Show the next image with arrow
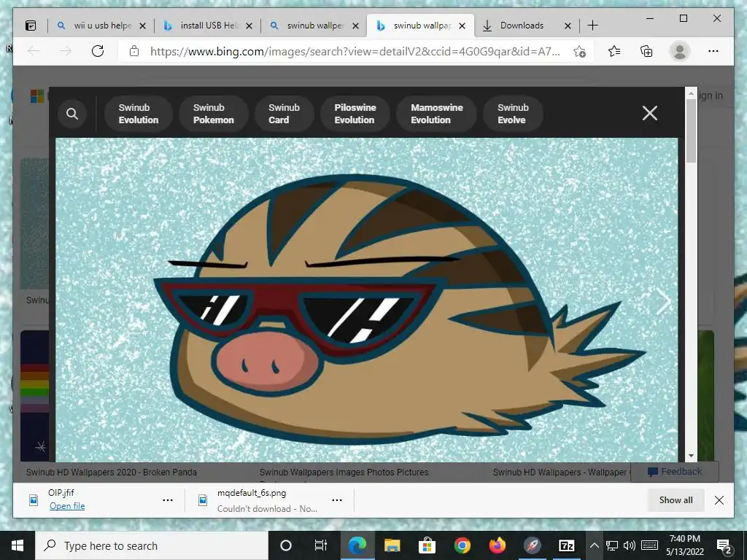Screen dimensions: 747x560 coord(662,301)
